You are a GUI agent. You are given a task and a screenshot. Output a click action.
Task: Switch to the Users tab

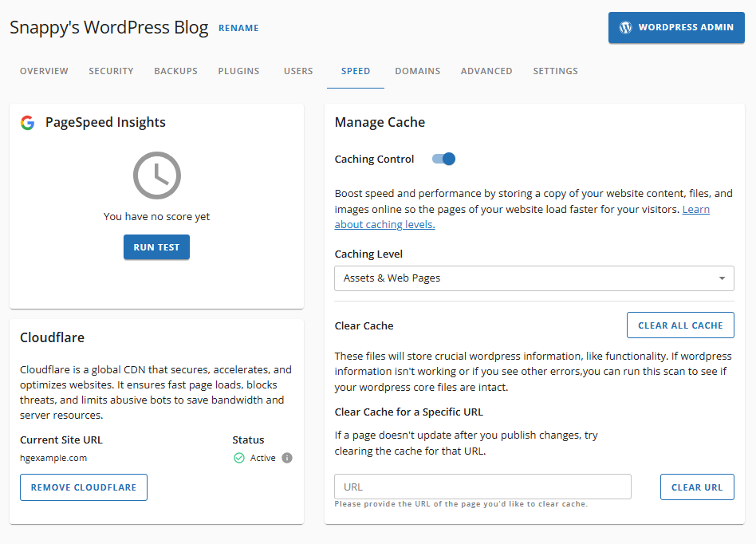click(298, 71)
